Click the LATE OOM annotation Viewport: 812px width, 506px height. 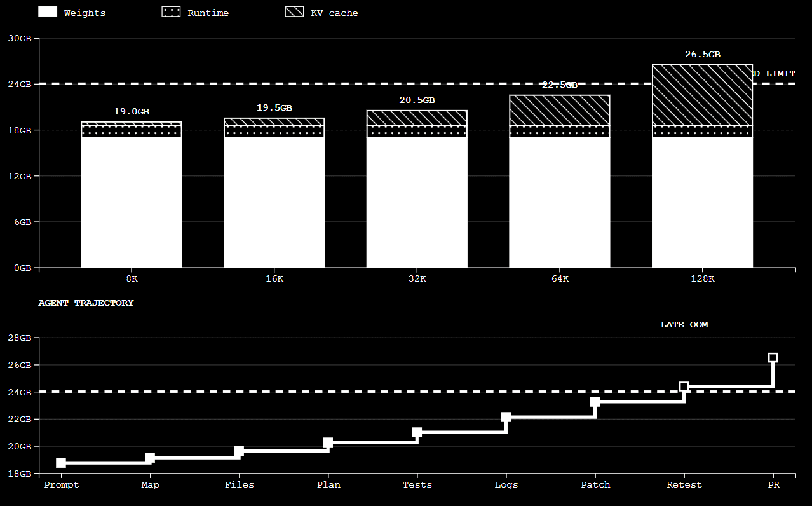[684, 325]
